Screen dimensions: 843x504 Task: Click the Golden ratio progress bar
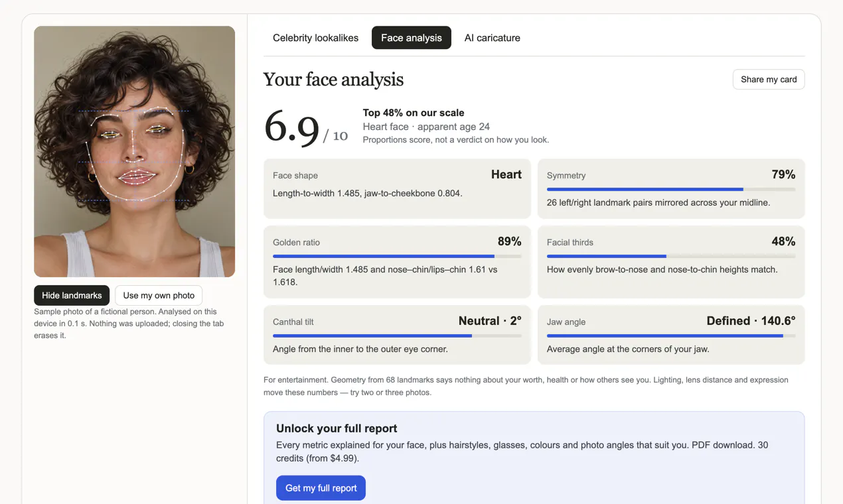click(397, 256)
